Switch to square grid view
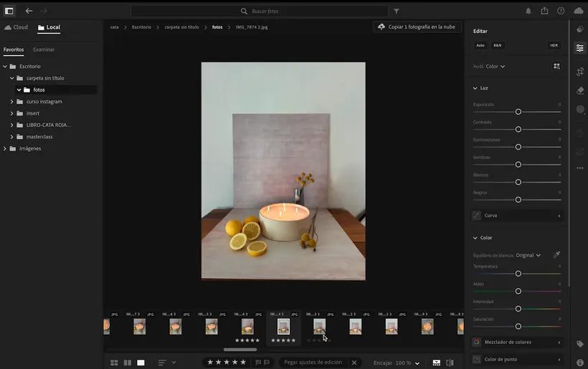 click(x=128, y=363)
